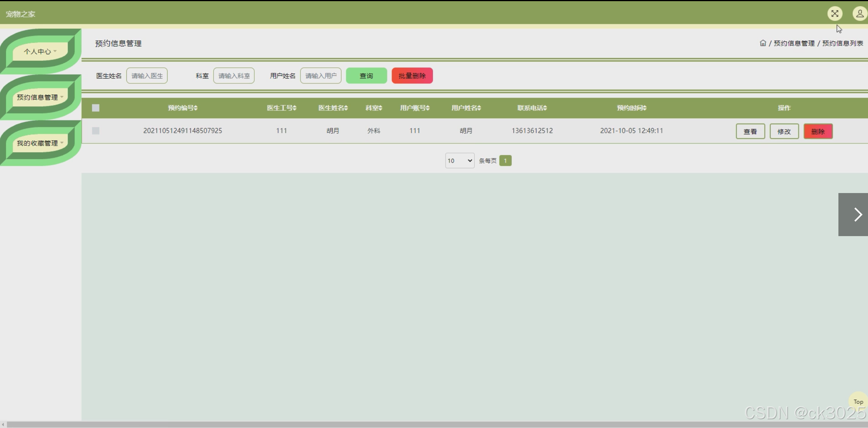Click 修改 button for the appointment
Screen dimensions: 868x428
coord(784,132)
